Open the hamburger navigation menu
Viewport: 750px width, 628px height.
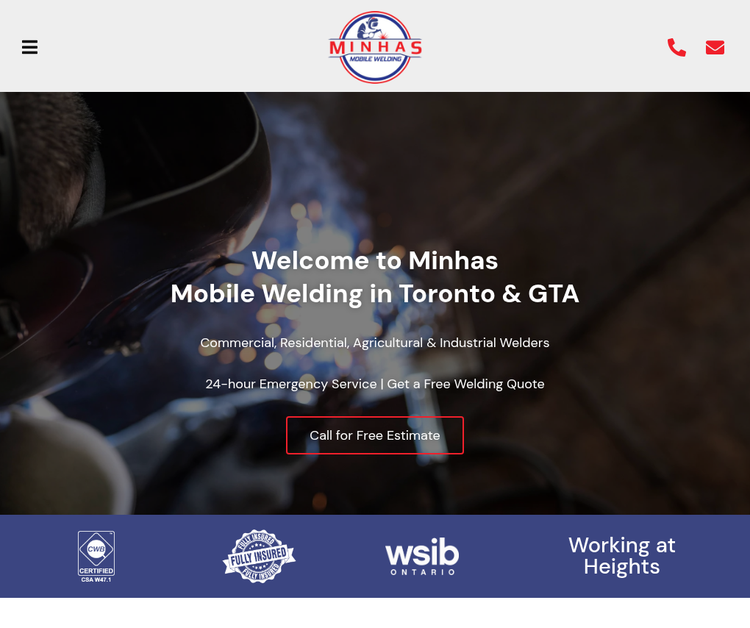(x=30, y=47)
